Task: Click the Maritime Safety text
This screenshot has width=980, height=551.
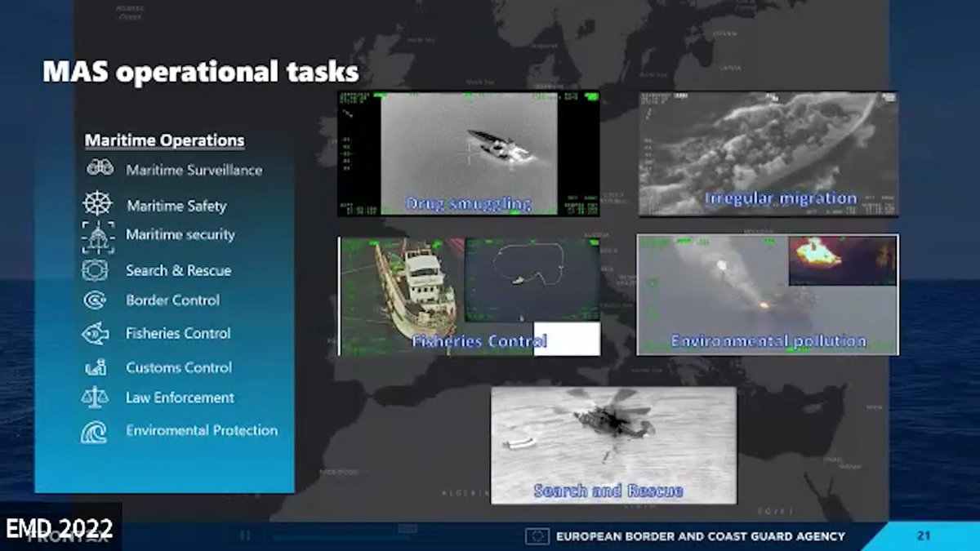Action: (x=176, y=206)
